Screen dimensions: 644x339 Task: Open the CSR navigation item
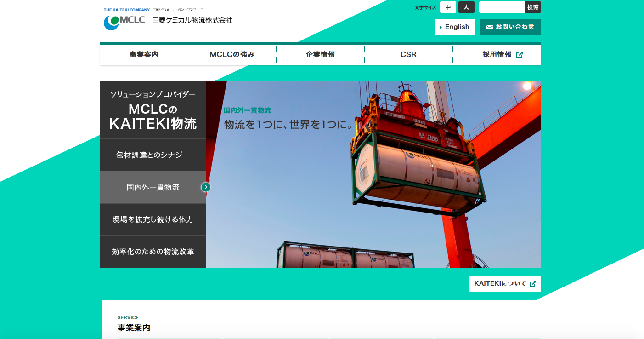tap(408, 55)
